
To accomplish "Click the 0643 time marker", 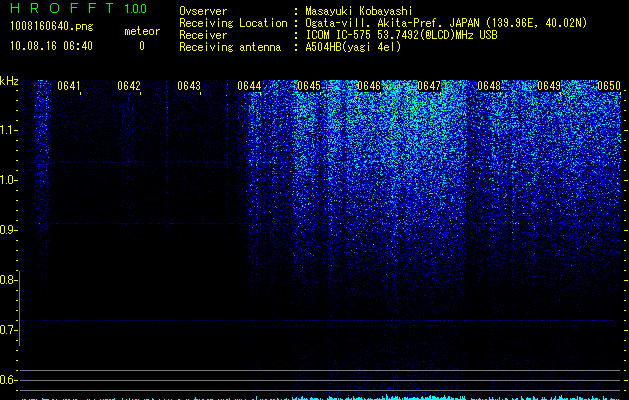I will (189, 86).
